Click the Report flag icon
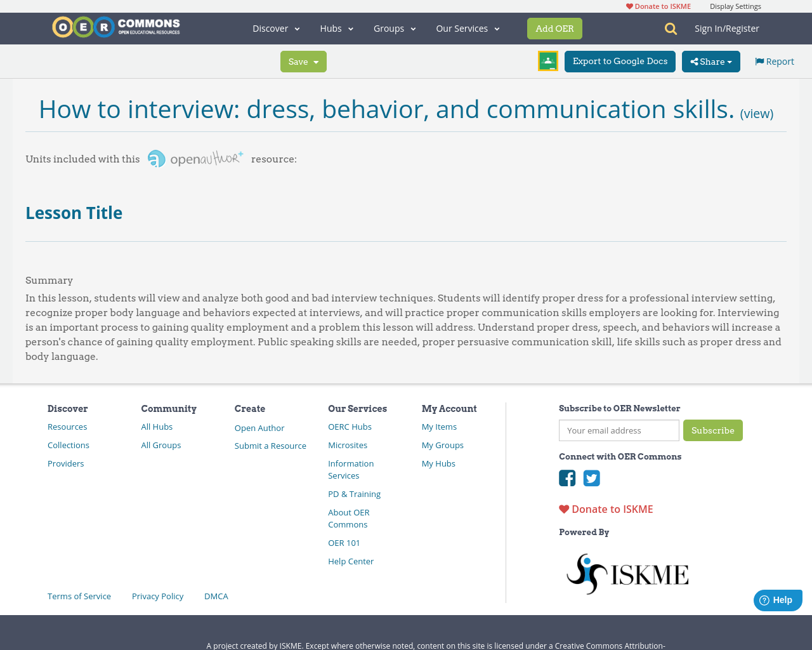 click(x=759, y=60)
